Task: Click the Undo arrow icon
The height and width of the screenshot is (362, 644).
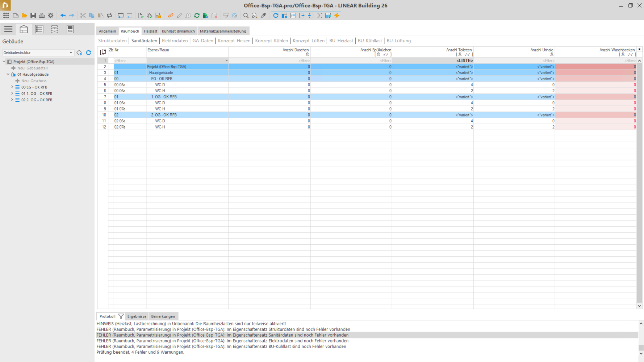Action: pyautogui.click(x=63, y=16)
